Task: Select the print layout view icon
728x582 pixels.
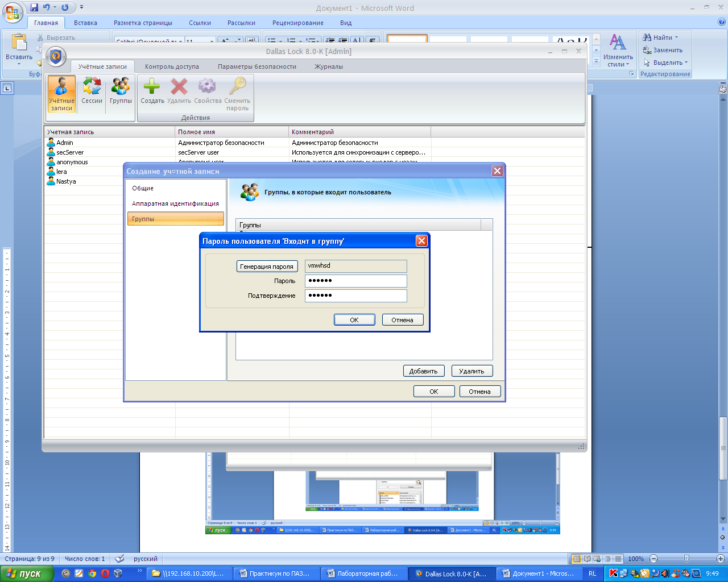Action: (577, 559)
